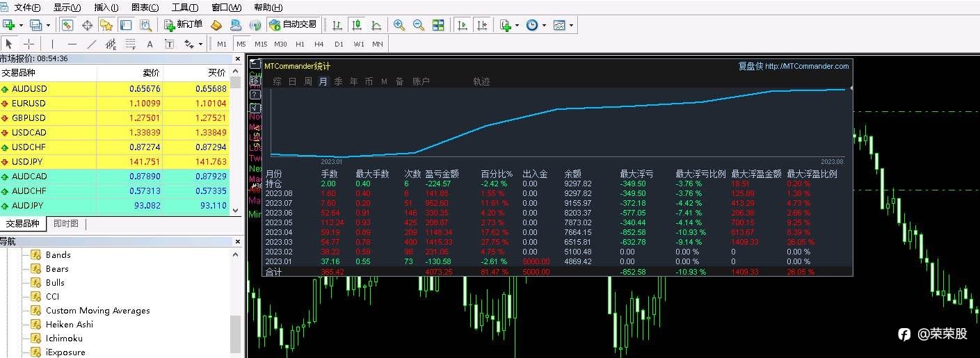Switch to the M15 timeframe
980x358 pixels.
(261, 44)
